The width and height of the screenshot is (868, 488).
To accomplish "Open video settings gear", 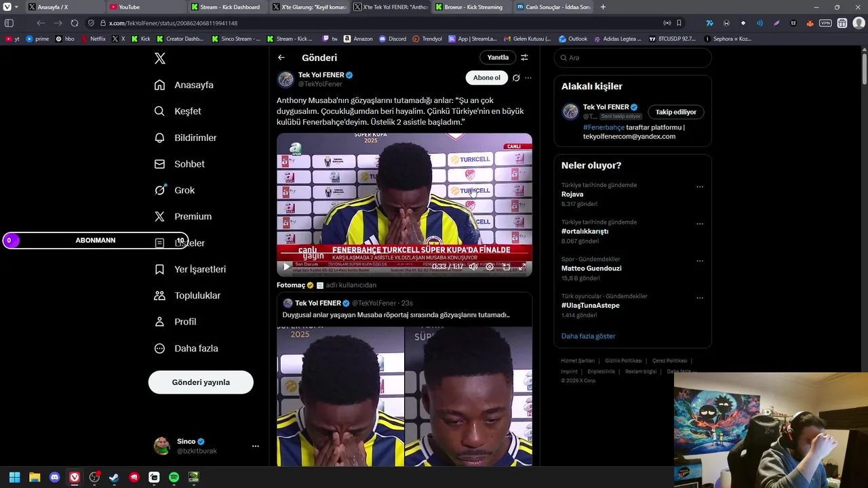I will tap(490, 266).
